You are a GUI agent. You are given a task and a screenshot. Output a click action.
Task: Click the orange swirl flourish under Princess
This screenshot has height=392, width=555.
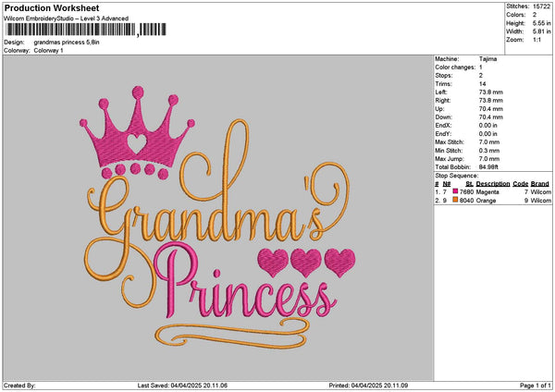[232, 333]
